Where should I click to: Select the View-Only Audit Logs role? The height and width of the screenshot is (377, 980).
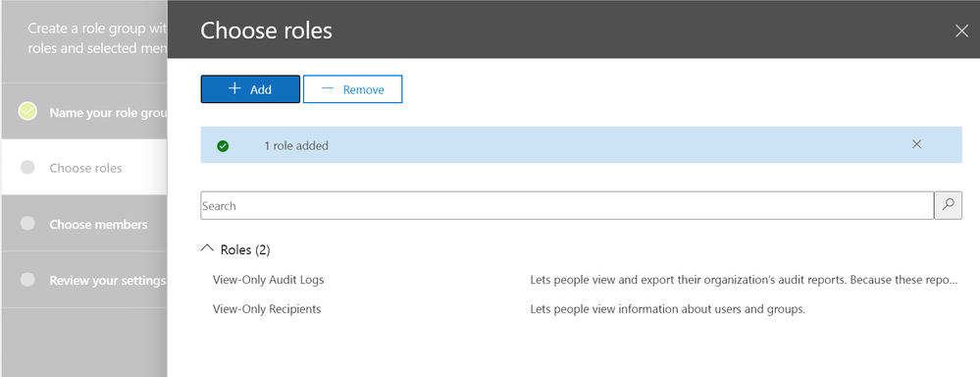(x=268, y=280)
